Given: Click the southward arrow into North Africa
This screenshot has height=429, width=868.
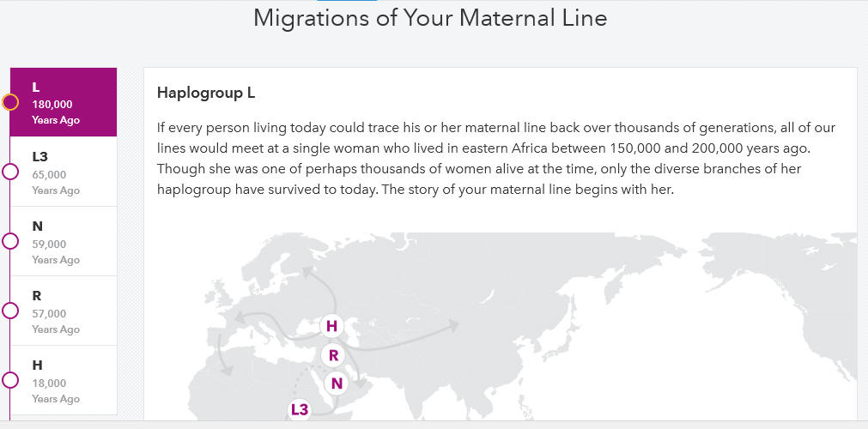Looking at the screenshot, I should click(223, 354).
